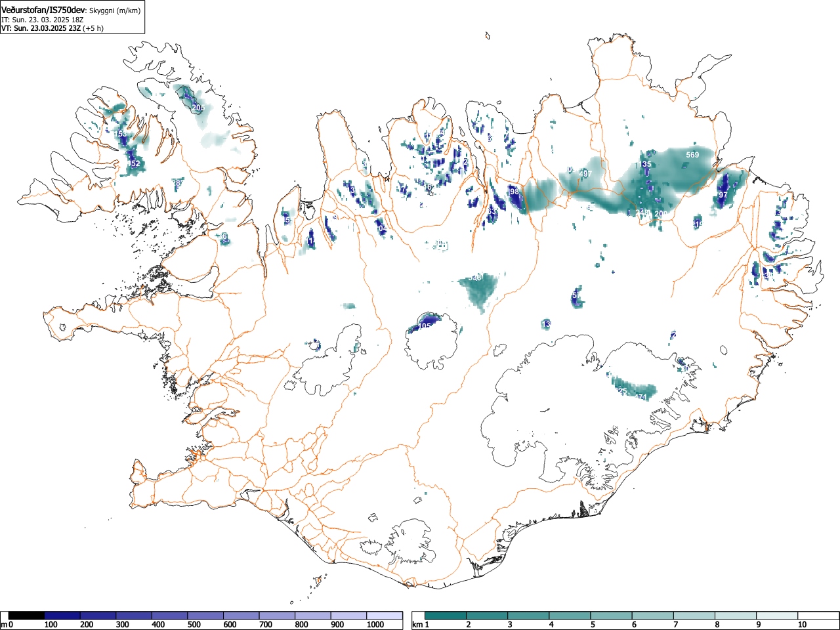Screen dimensions: 840x630
Task: Click the dark teal swatch between km 1 and 2
Action: 446,616
